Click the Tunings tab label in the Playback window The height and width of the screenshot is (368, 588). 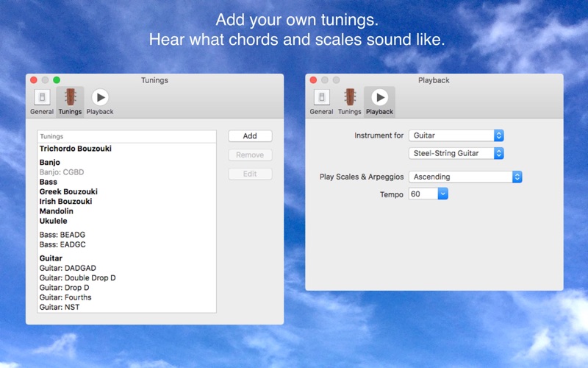(350, 112)
